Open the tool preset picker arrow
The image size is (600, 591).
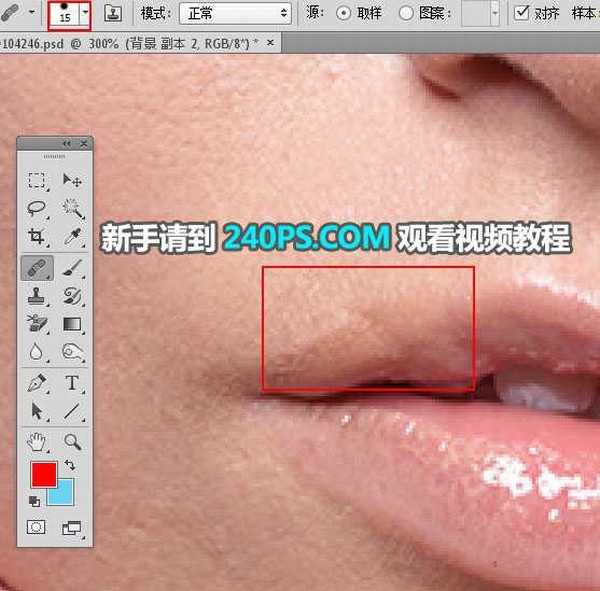(32, 12)
